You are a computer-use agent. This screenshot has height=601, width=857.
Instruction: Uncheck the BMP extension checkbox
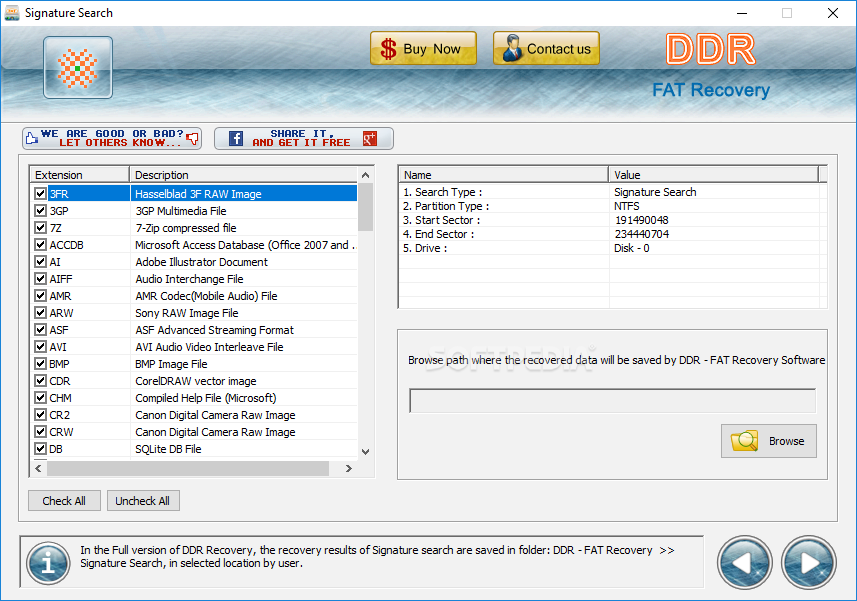point(40,363)
